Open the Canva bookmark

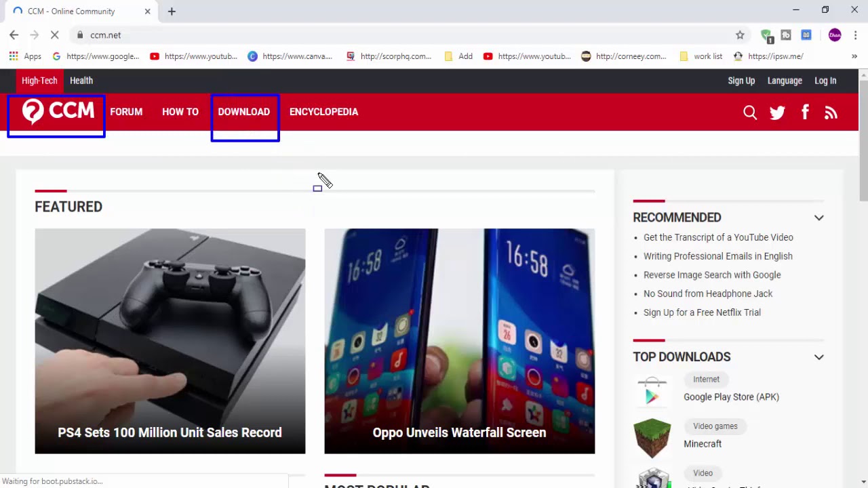pos(290,56)
